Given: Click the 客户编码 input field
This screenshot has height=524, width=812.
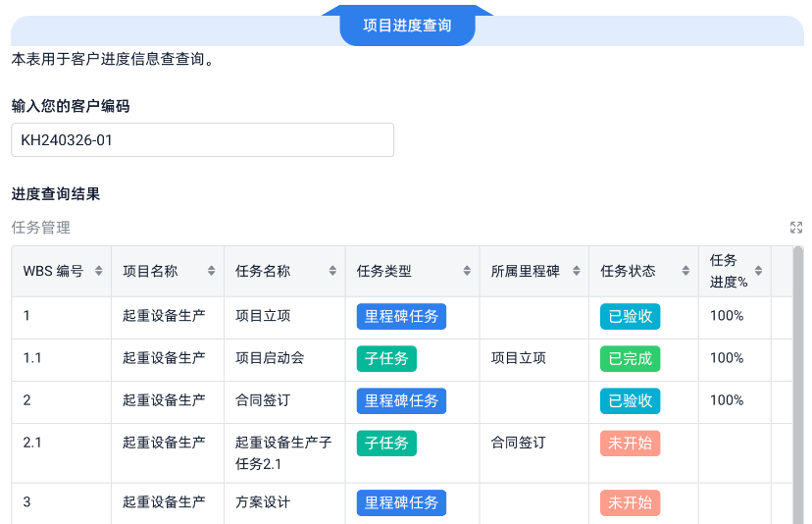Looking at the screenshot, I should point(202,140).
